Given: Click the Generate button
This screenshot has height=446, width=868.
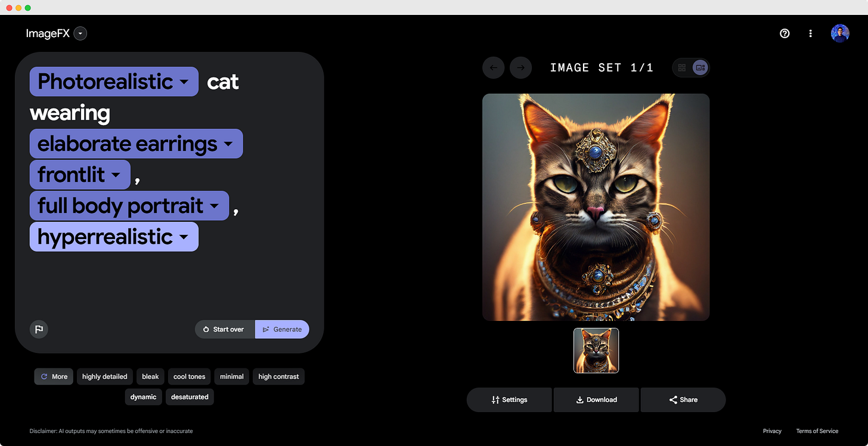Looking at the screenshot, I should (x=282, y=329).
